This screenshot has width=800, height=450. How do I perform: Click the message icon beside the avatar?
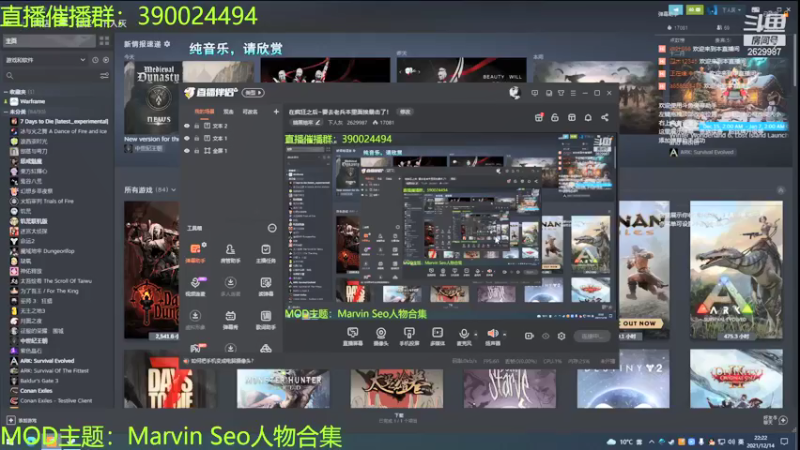(535, 93)
